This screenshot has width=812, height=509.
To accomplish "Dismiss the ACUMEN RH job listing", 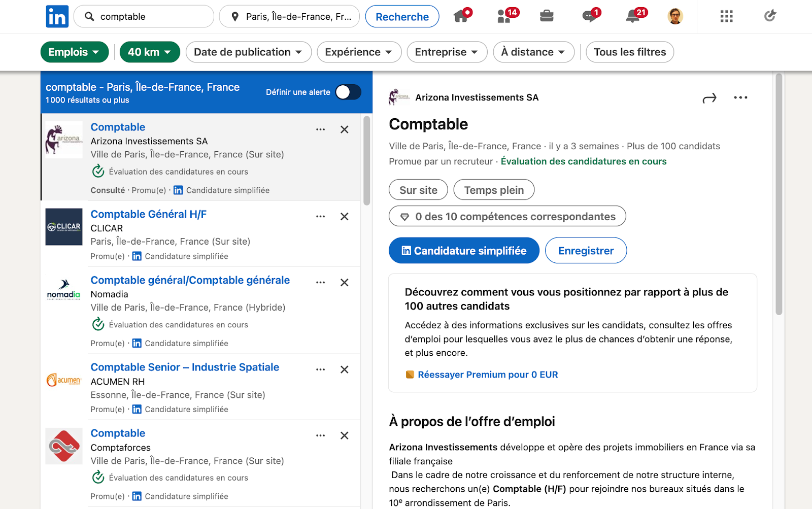I will coord(344,369).
